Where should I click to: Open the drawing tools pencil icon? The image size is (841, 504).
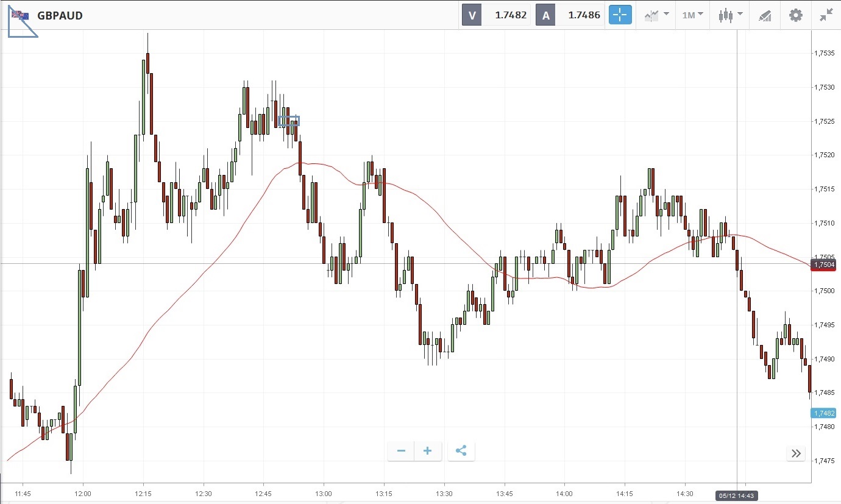765,15
